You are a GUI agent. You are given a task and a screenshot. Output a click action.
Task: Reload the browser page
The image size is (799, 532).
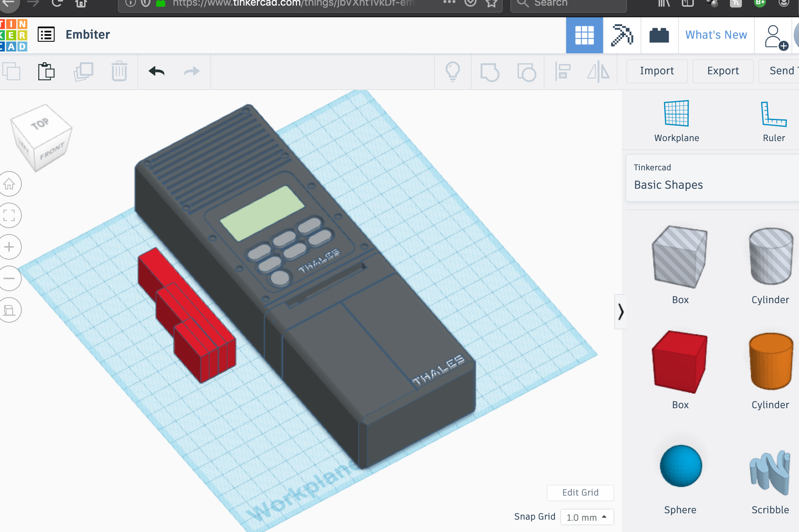point(57,3)
